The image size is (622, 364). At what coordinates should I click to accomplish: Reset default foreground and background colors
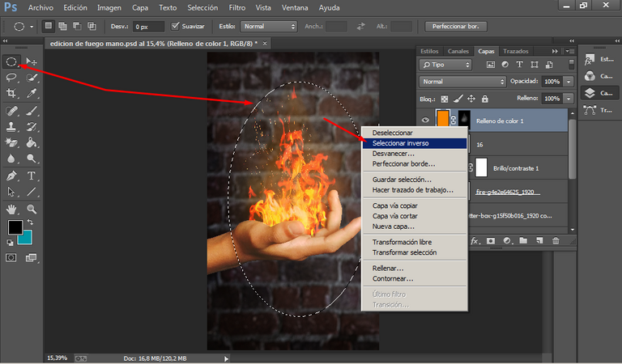coord(10,242)
